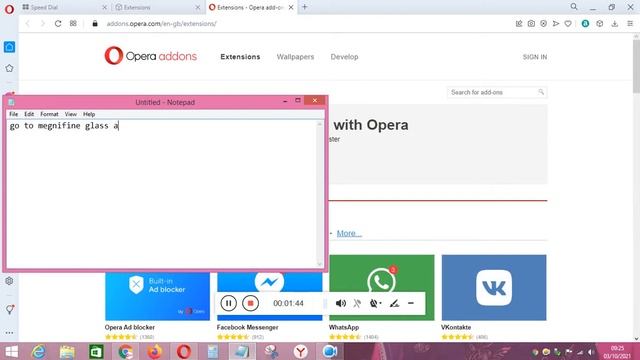
Task: Open the Notepad File menu
Action: (x=13, y=114)
